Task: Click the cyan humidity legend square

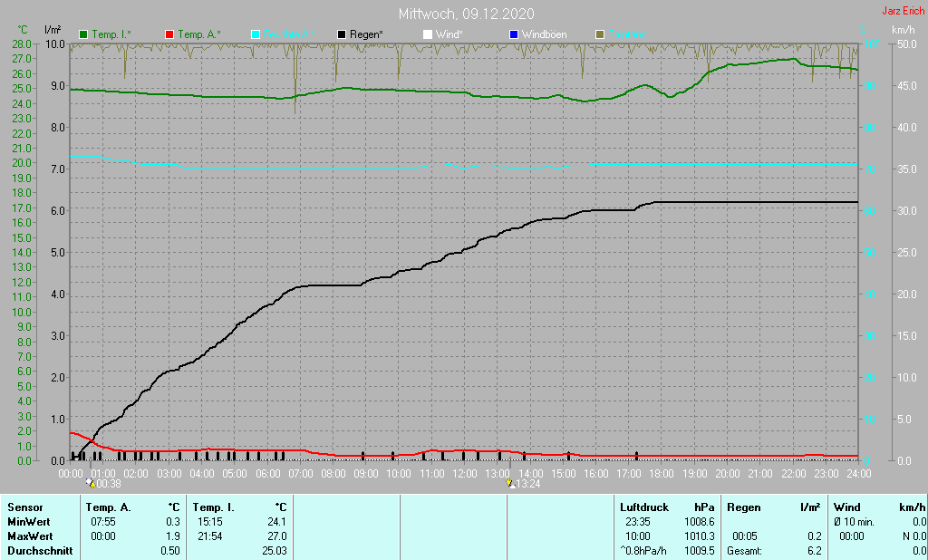Action: (256, 34)
